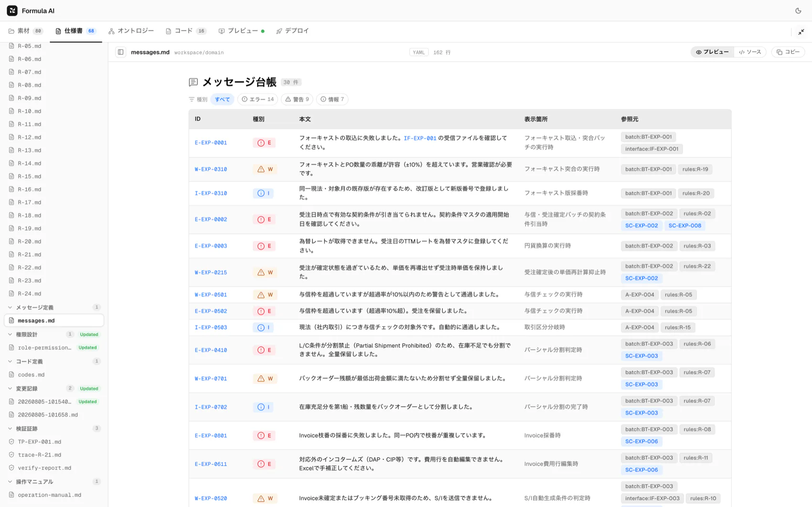Select the すべて filter chip
Viewport: 812px width, 507px height.
pos(222,99)
